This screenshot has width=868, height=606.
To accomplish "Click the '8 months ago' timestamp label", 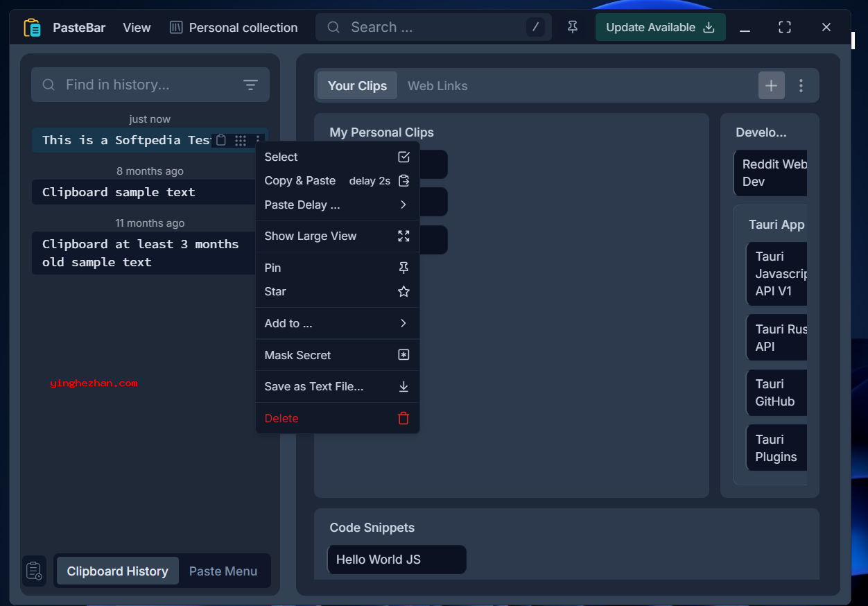I will click(150, 171).
